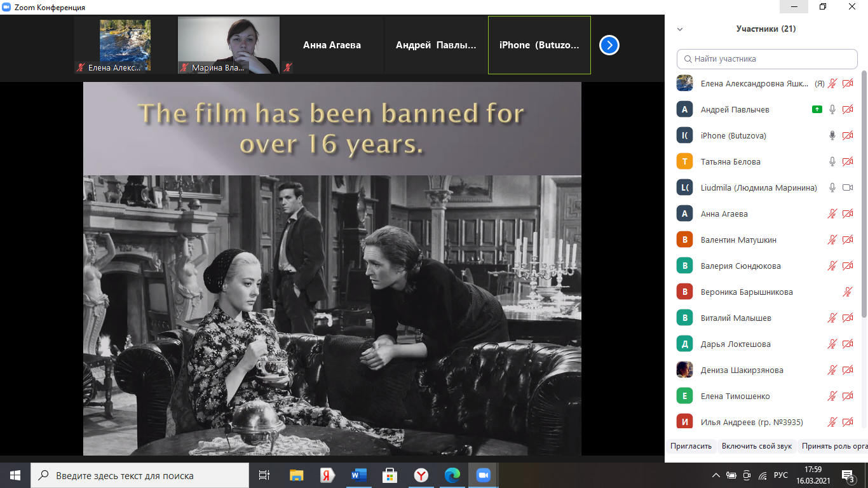Click the Windows taskbar search box
The image size is (868, 488).
[x=140, y=475]
